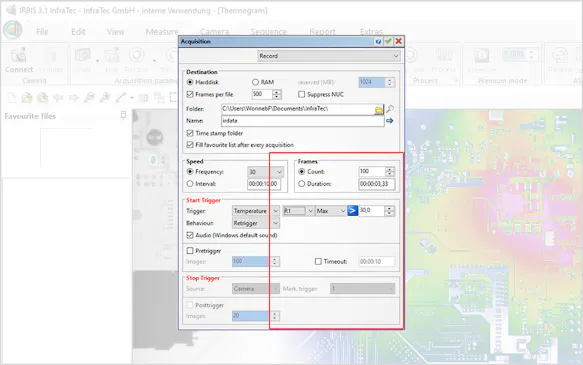
Task: Click the Duration time field 00:00:03,33
Action: [377, 184]
